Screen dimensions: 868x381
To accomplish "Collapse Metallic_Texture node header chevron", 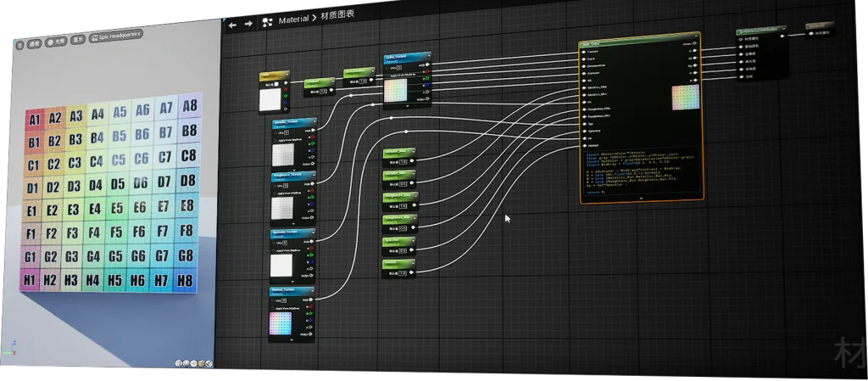I will pyautogui.click(x=314, y=121).
